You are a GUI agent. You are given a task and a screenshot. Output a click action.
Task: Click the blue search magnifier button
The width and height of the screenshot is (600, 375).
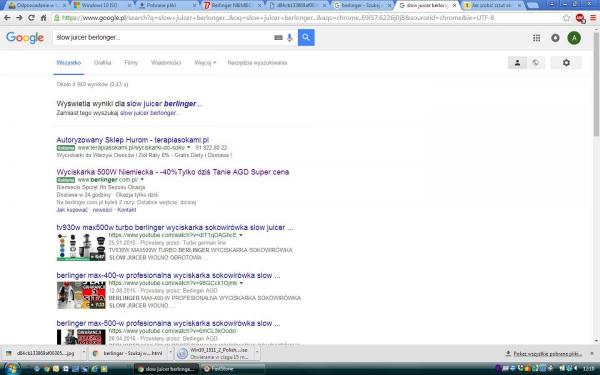point(306,38)
